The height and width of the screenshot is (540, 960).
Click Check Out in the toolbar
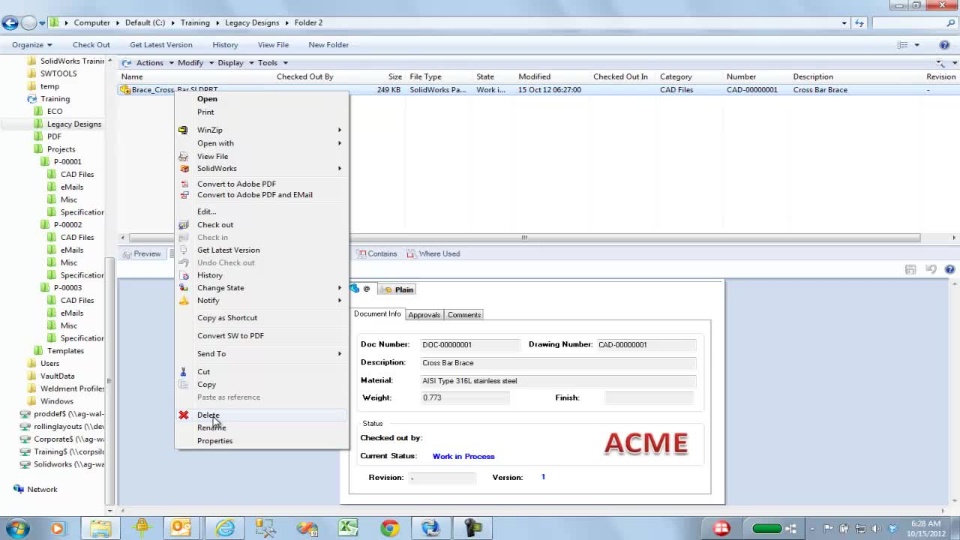pyautogui.click(x=91, y=45)
